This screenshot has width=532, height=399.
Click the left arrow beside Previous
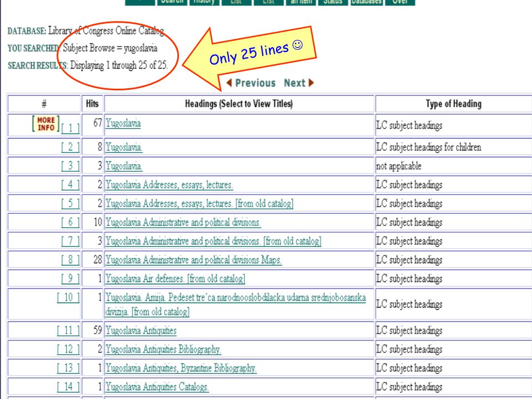pyautogui.click(x=229, y=83)
